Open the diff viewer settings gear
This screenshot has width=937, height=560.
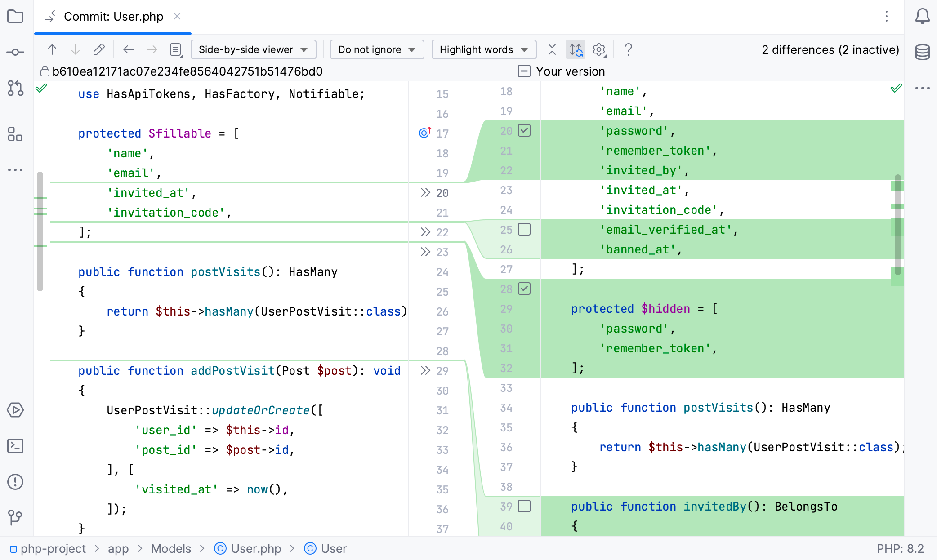click(x=599, y=49)
